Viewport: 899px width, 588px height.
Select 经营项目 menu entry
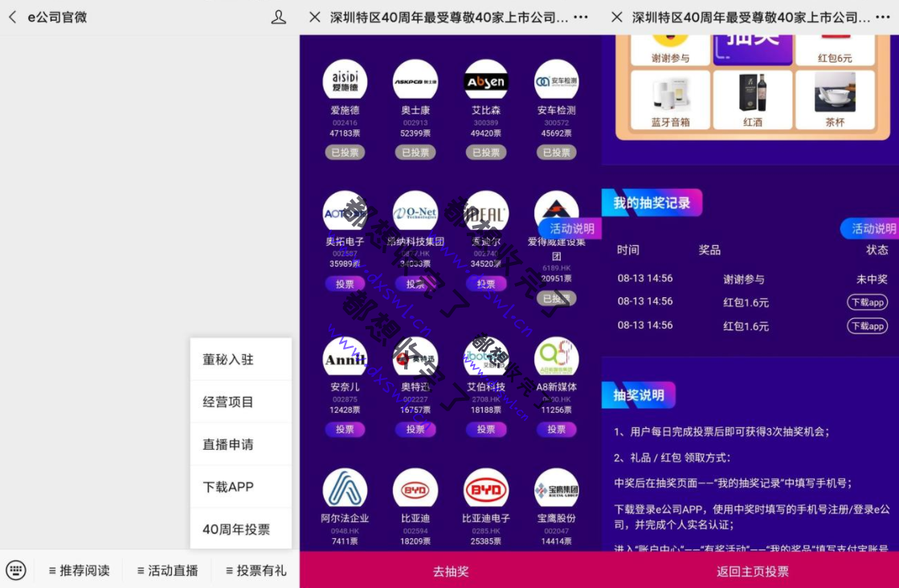(241, 402)
